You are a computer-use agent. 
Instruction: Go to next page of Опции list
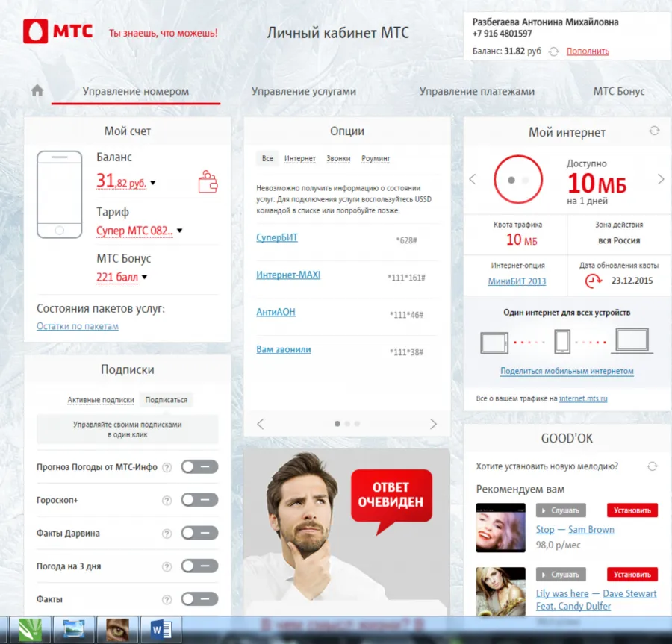pos(433,424)
